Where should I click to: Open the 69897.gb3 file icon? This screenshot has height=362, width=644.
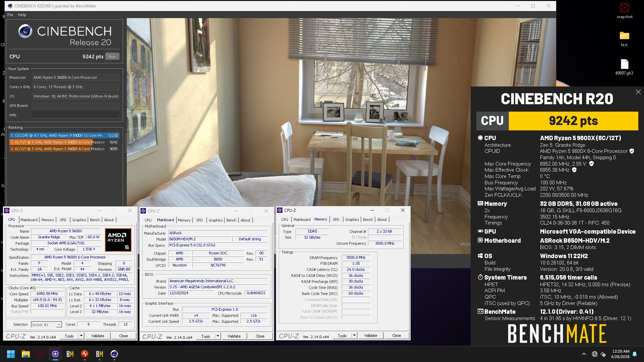point(624,67)
